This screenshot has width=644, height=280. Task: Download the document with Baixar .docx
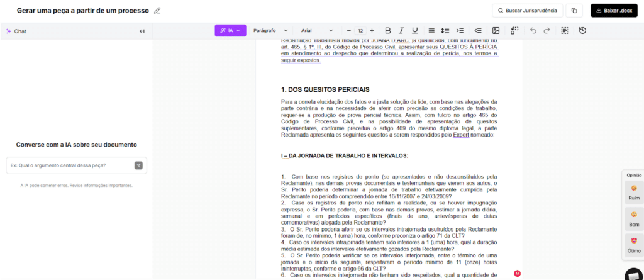[x=613, y=11]
